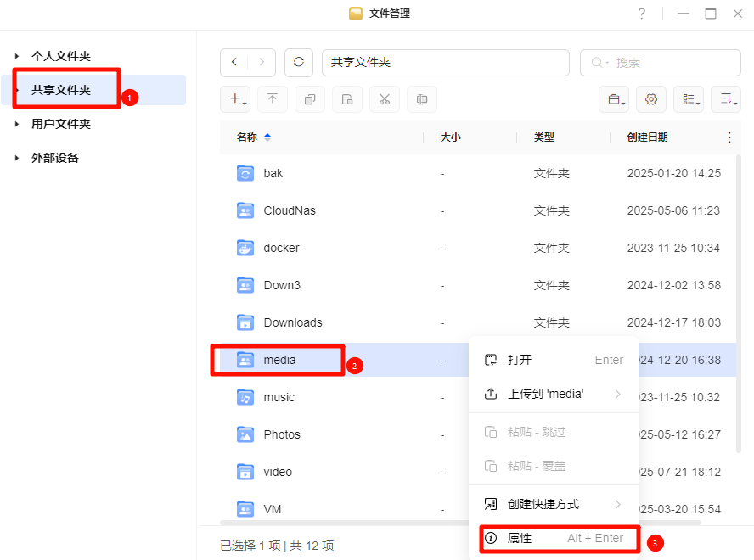The image size is (754, 560).
Task: Click the help question mark icon
Action: 642,14
